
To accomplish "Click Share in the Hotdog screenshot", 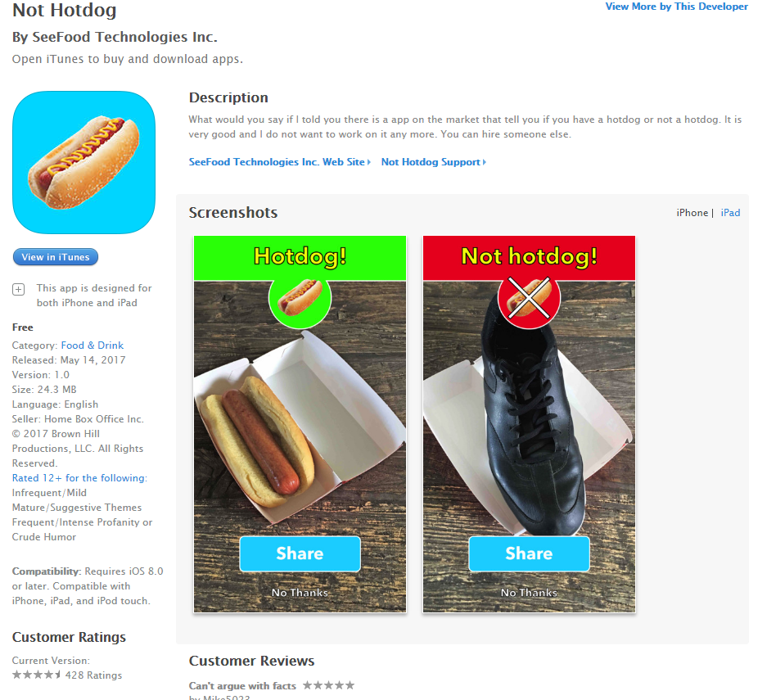I will [300, 553].
